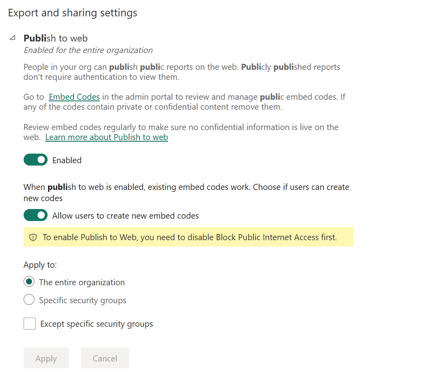Collapse the Publish to web section
439x377 pixels.
pyautogui.click(x=13, y=38)
